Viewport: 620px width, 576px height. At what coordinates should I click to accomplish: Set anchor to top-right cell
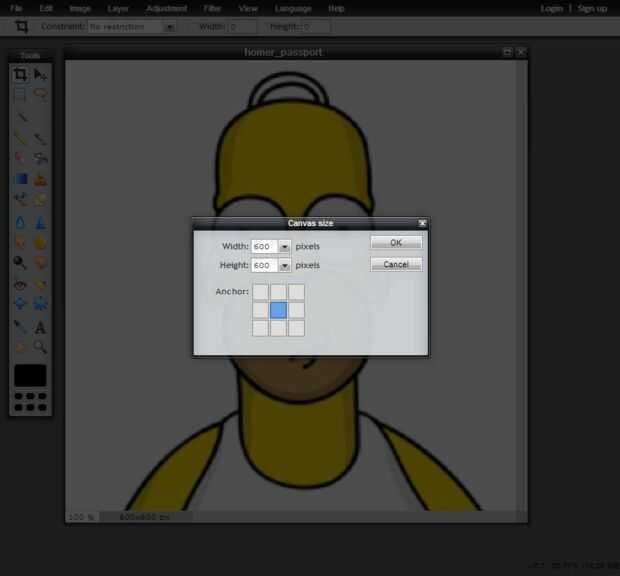pos(296,292)
